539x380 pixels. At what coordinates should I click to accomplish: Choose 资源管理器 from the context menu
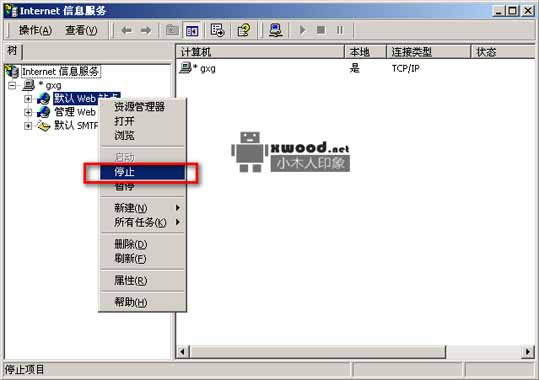pyautogui.click(x=142, y=107)
